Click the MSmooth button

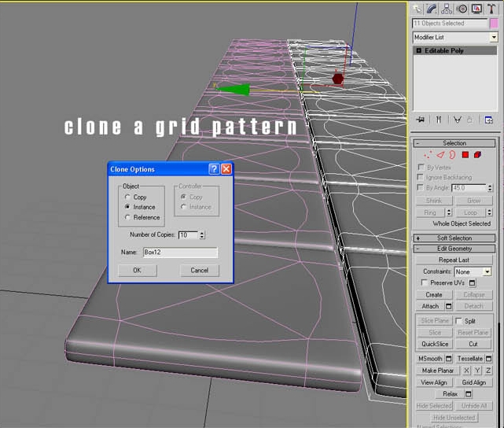coord(431,359)
